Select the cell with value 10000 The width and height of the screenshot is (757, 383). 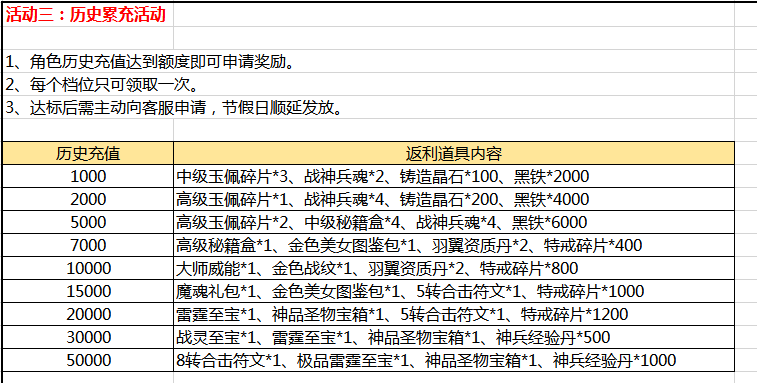coord(88,268)
